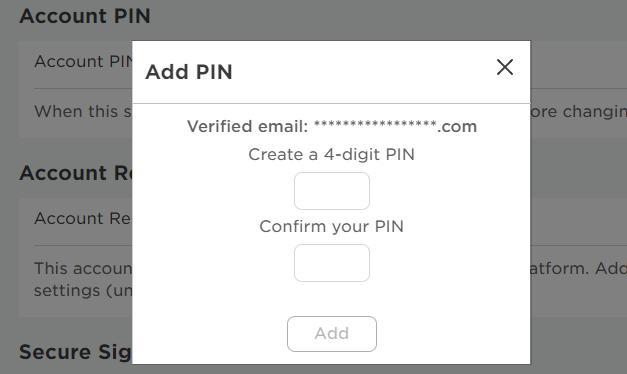Click the Account Restrictions row label
Viewport: 627px width, 374px height.
click(83, 218)
